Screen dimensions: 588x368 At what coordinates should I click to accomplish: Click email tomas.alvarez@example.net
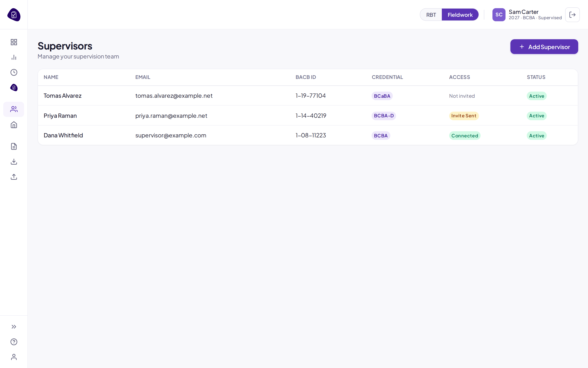(x=174, y=96)
